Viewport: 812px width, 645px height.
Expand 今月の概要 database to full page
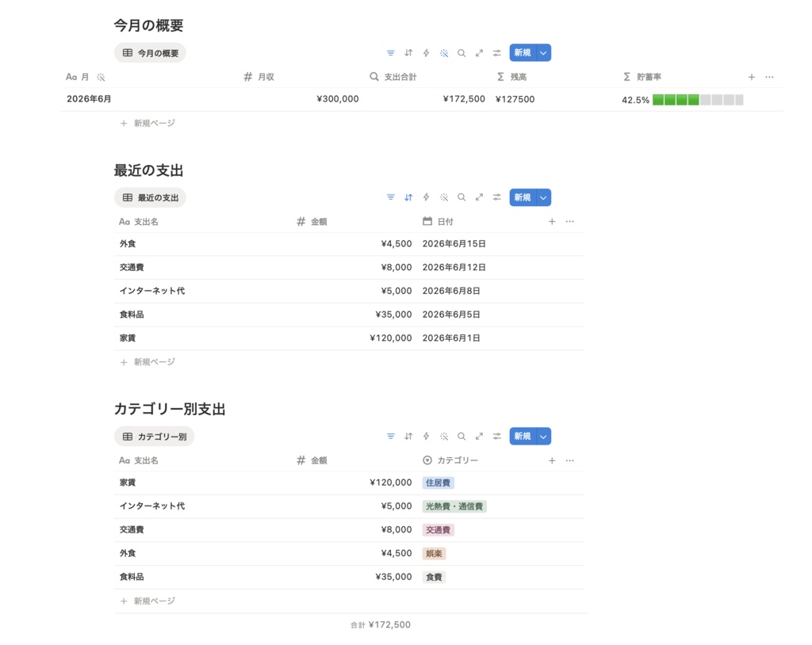pos(479,53)
